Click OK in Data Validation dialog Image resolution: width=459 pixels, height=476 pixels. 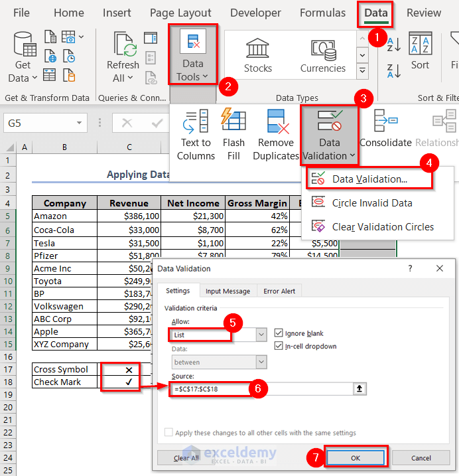[x=356, y=458]
